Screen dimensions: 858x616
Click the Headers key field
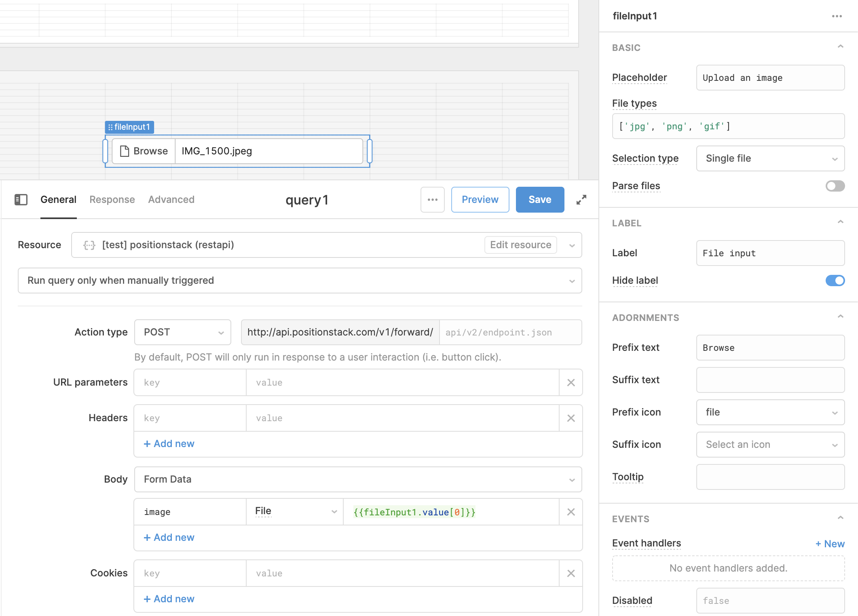pyautogui.click(x=190, y=418)
